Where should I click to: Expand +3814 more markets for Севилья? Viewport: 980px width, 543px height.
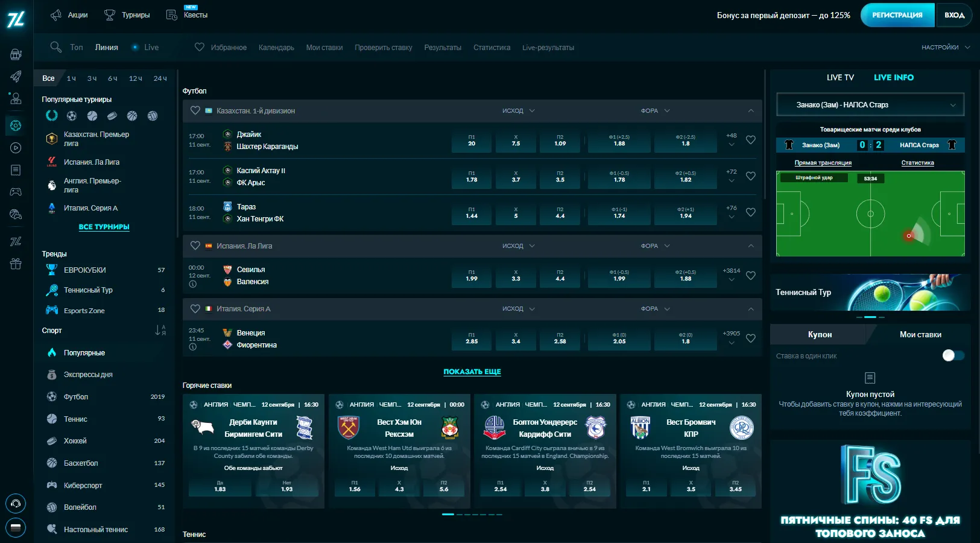tap(732, 275)
